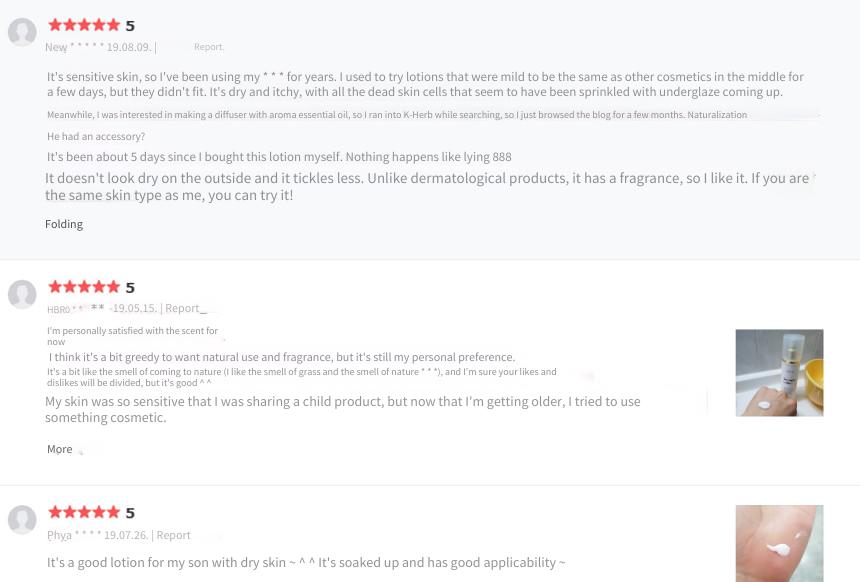
Task: Click the review text about son's dry skin
Action: (306, 562)
